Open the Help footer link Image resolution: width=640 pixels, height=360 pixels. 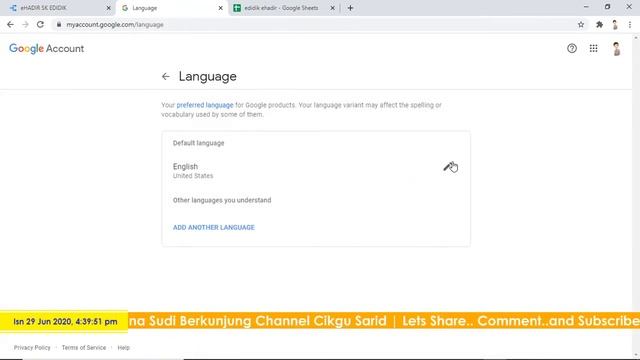(x=123, y=348)
